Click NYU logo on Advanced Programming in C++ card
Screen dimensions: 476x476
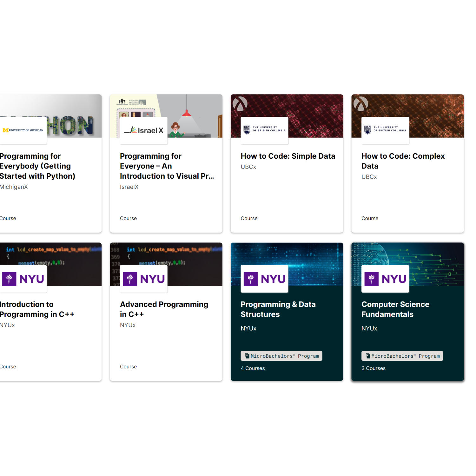click(143, 279)
